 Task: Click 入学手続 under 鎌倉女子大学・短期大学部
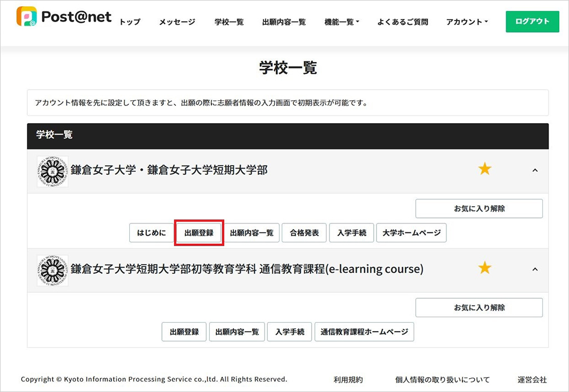[352, 233]
